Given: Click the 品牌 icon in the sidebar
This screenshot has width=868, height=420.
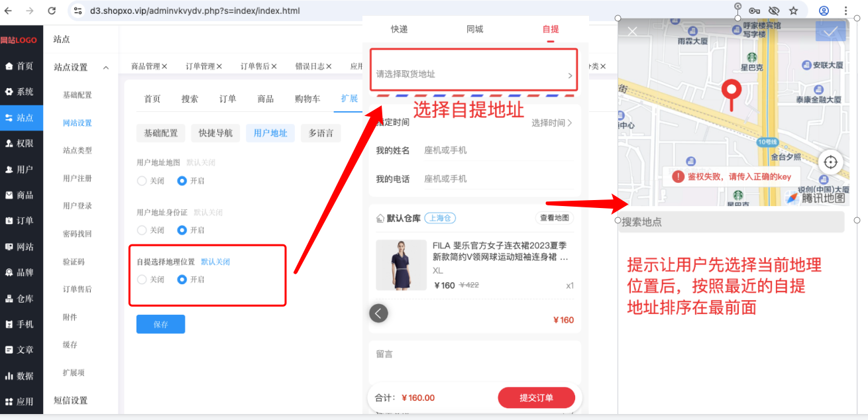Looking at the screenshot, I should tap(9, 272).
